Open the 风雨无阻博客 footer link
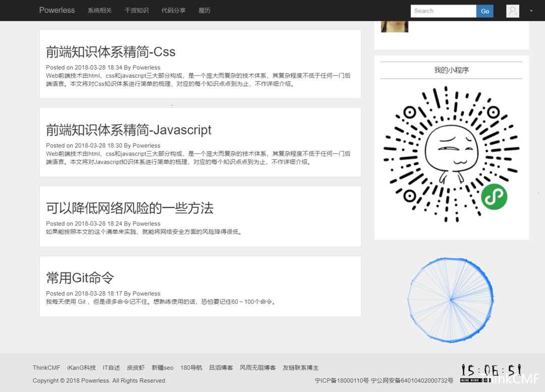The height and width of the screenshot is (392, 545). pyautogui.click(x=257, y=368)
